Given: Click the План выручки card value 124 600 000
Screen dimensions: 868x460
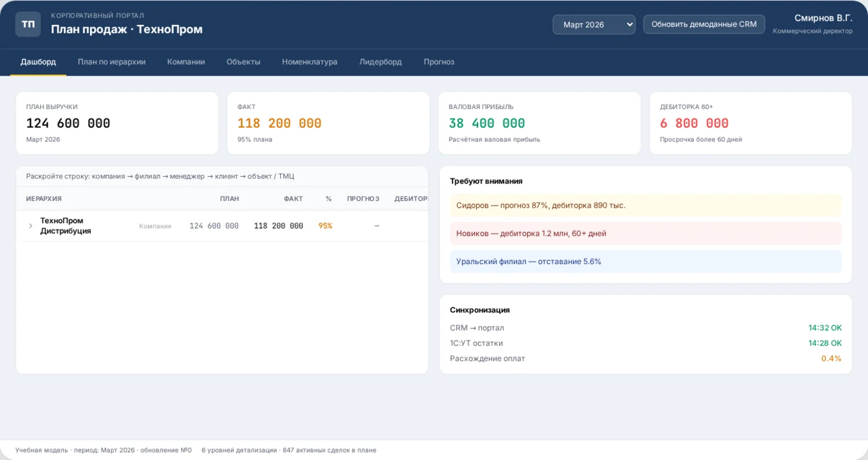Looking at the screenshot, I should point(68,123).
